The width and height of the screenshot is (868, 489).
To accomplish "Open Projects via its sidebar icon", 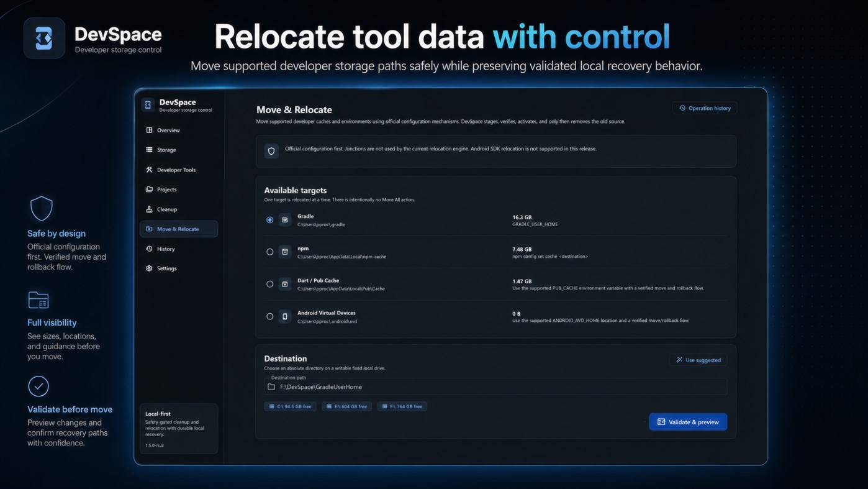I will pos(149,190).
